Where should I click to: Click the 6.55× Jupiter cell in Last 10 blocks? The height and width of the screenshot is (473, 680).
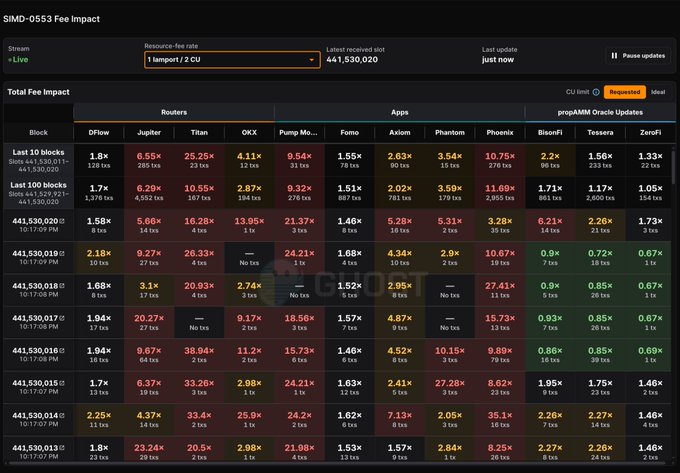point(149,160)
